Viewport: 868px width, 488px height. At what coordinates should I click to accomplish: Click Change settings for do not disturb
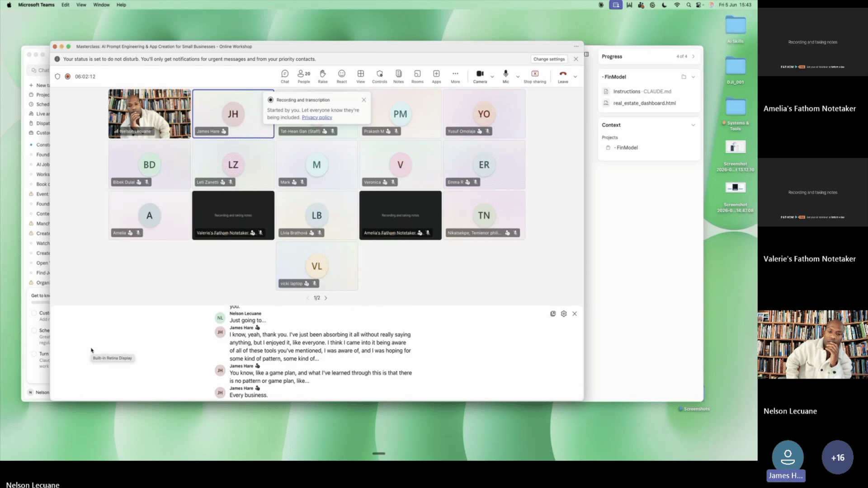(x=549, y=59)
